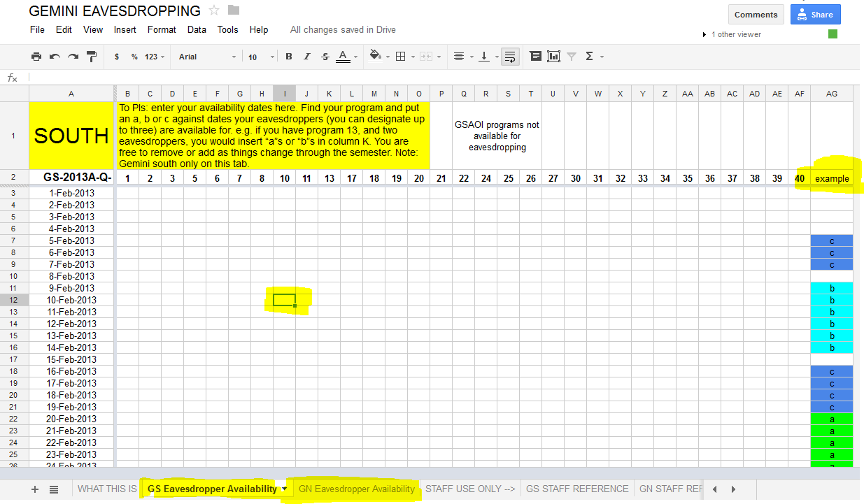Screen dimensions: 864x504
Task: Open the Help menu
Action: [259, 30]
